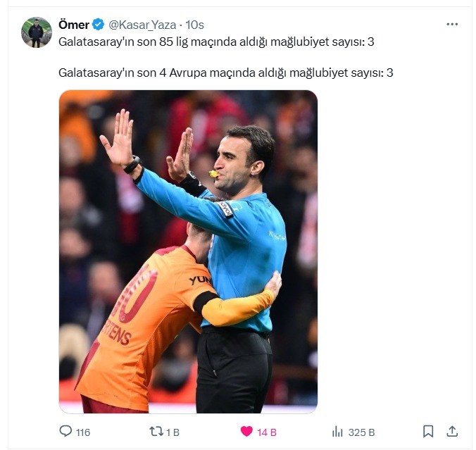
Task: Unlike the tweet via the pink heart
Action: (246, 432)
